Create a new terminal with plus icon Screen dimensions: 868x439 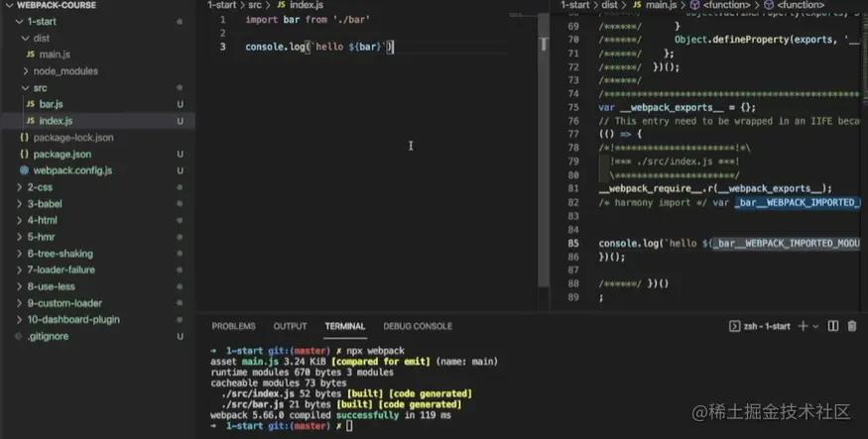(803, 326)
